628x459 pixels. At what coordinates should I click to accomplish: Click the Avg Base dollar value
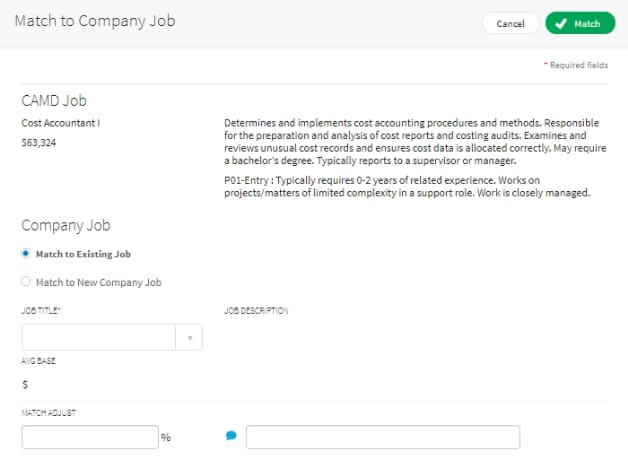tap(25, 385)
